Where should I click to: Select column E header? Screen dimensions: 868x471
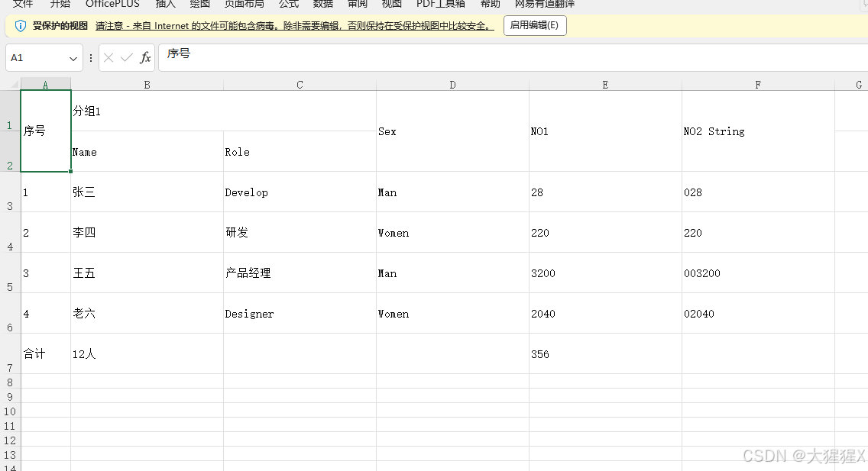tap(605, 85)
